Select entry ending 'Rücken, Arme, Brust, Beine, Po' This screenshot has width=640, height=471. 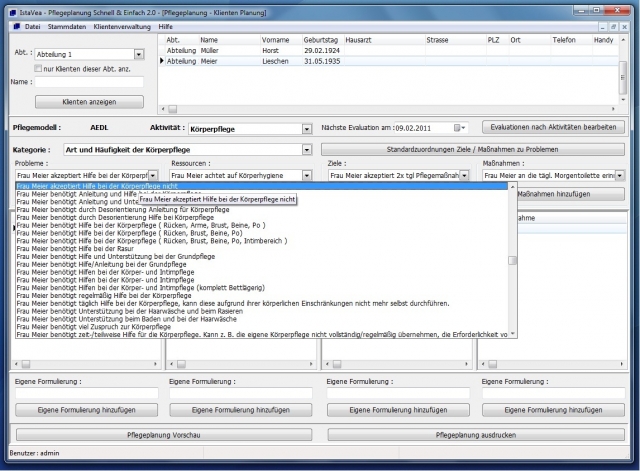261,225
